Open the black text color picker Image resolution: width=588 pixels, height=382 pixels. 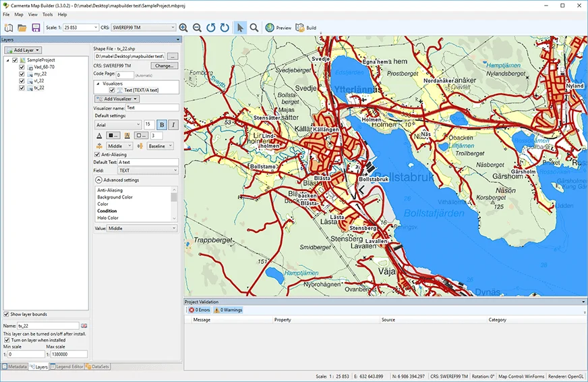pyautogui.click(x=112, y=136)
